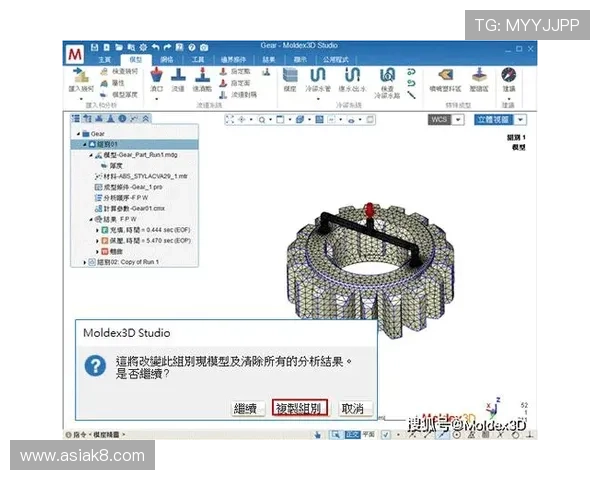The width and height of the screenshot is (600, 480).
Task: Click the camera snapshot icon in title bar
Action: pos(204,47)
